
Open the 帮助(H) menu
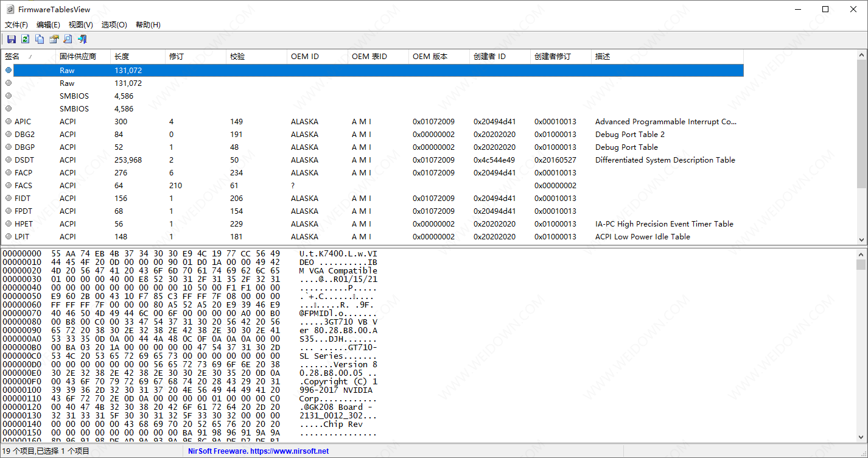(148, 25)
